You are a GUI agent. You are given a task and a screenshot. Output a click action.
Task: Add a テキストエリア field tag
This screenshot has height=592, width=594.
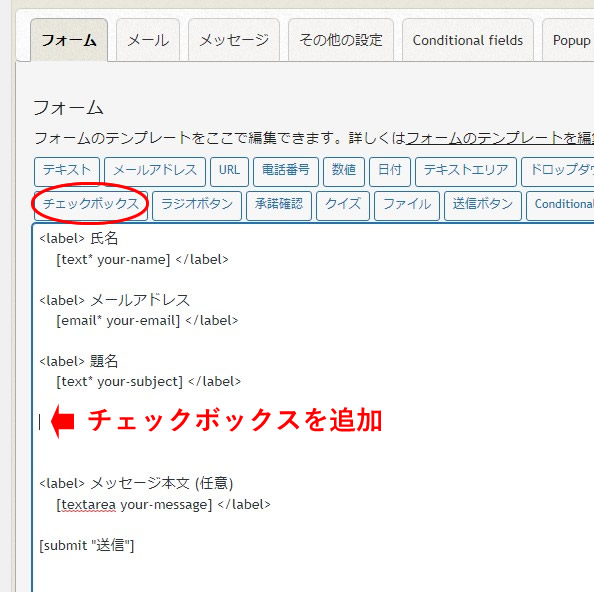coord(466,172)
